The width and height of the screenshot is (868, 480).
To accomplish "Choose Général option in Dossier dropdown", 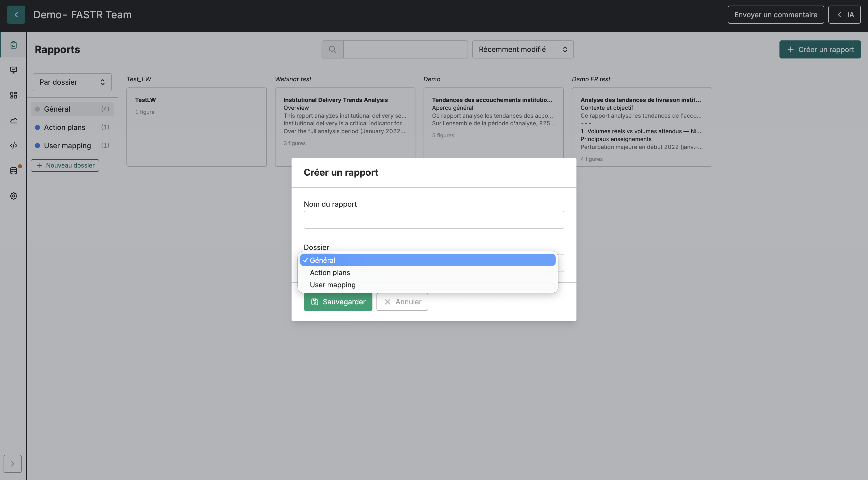I will coord(428,260).
